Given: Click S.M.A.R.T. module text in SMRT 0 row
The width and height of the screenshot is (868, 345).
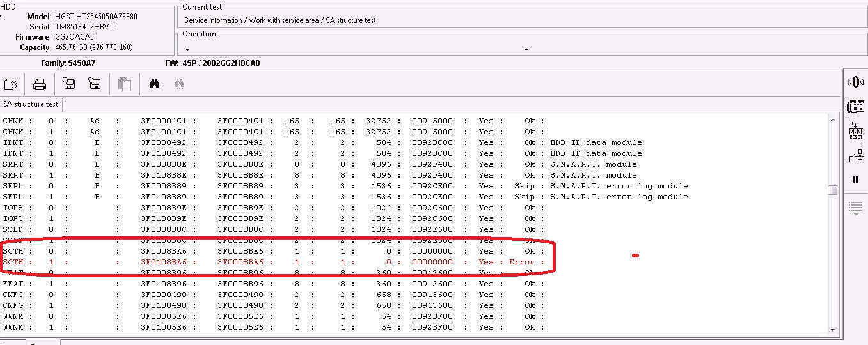Looking at the screenshot, I should tap(594, 164).
